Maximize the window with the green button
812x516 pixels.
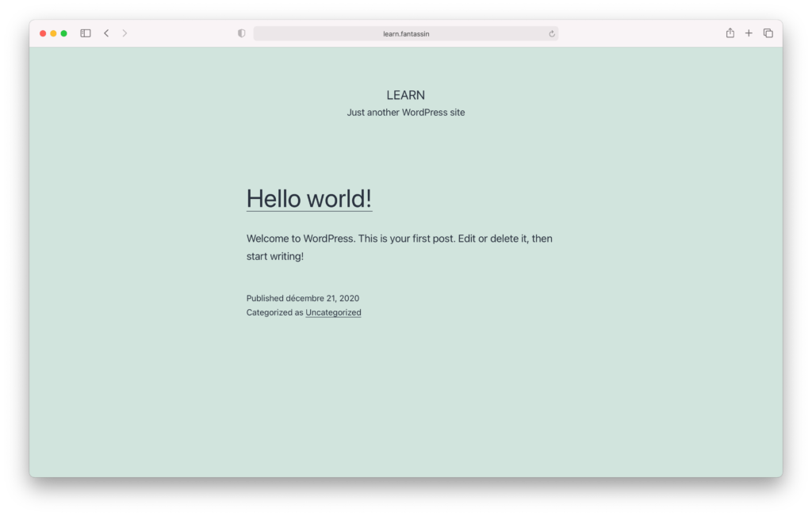pyautogui.click(x=63, y=33)
